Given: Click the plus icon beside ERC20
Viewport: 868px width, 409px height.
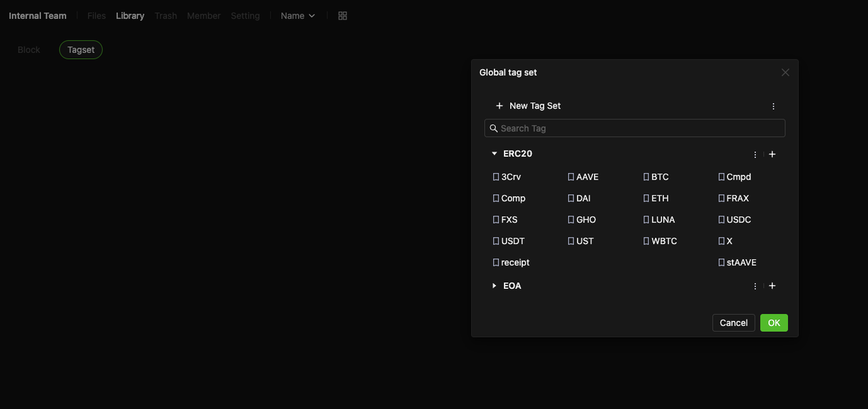Looking at the screenshot, I should pos(772,154).
